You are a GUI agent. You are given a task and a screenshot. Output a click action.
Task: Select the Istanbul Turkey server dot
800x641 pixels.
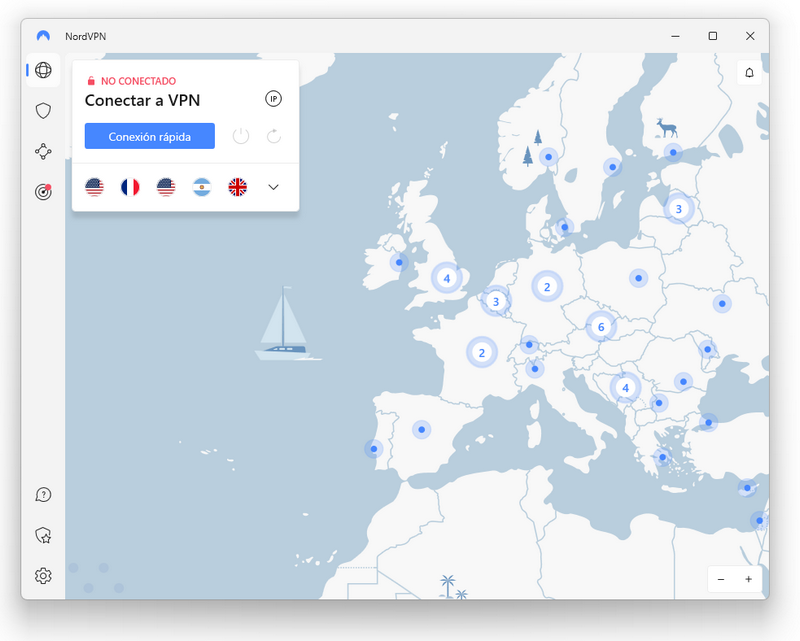coord(708,422)
